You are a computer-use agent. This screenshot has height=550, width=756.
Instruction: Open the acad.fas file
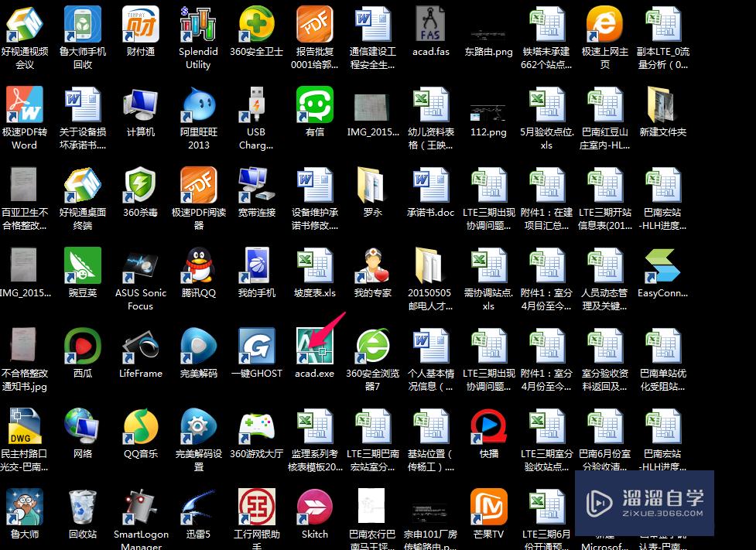[x=430, y=24]
